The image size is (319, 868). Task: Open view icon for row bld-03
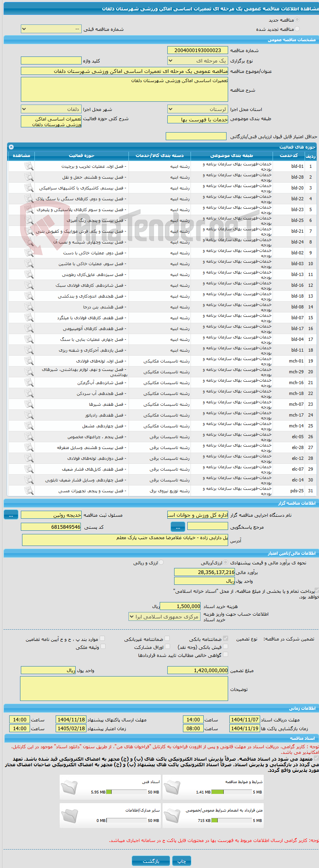click(x=29, y=264)
